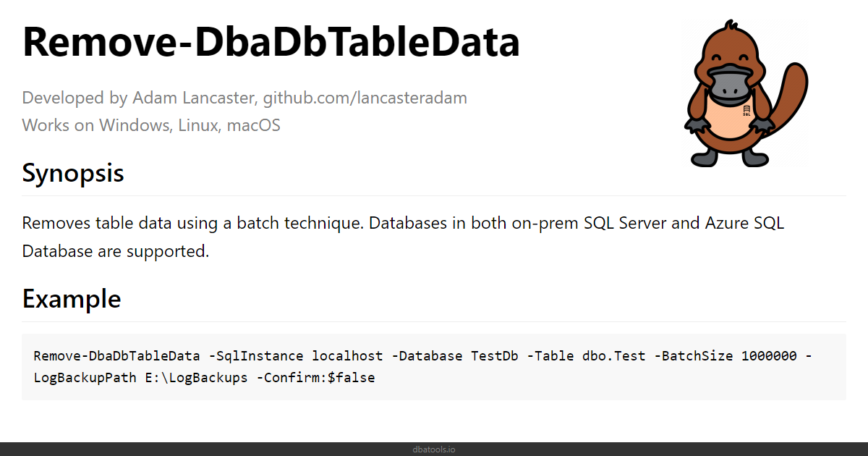Click the -Confirm:$false switch in code
Screen dimensions: 868x456
tap(315, 378)
